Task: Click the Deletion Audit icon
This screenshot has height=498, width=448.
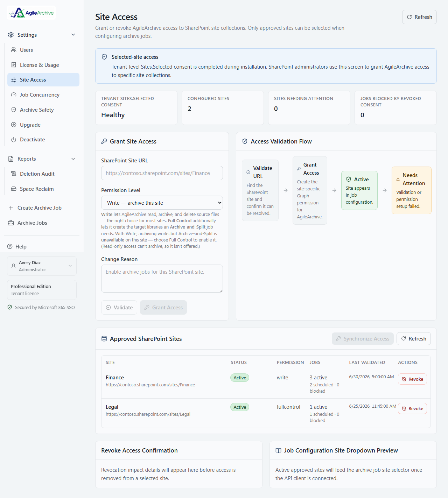Action: [14, 174]
